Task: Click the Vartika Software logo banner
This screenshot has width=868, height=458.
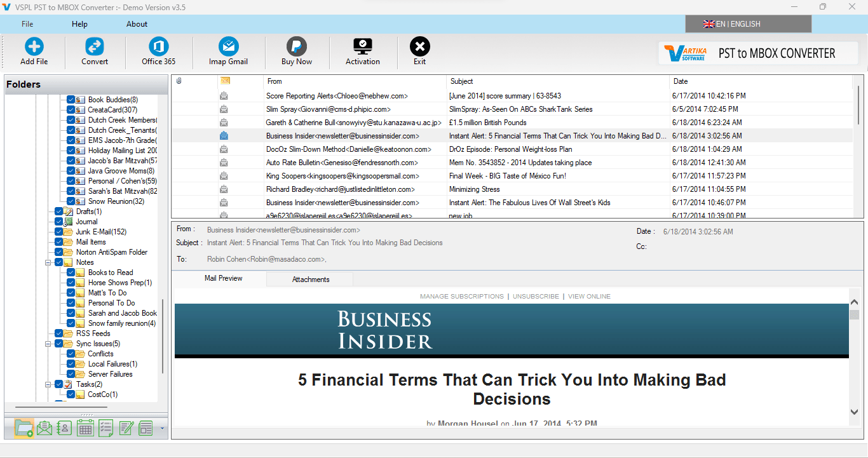Action: coord(758,53)
